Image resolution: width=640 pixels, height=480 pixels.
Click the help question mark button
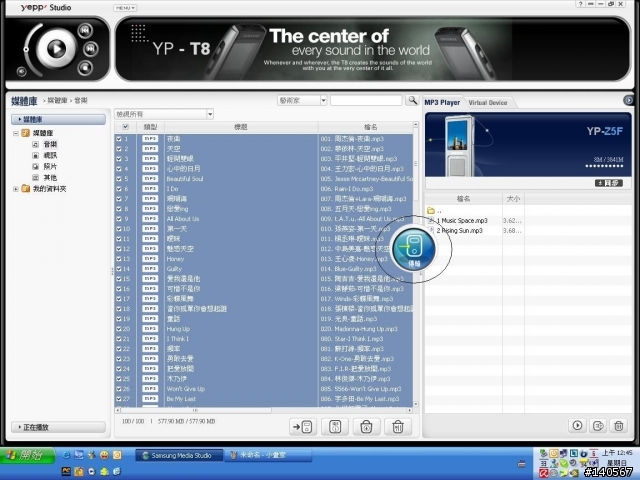click(580, 4)
